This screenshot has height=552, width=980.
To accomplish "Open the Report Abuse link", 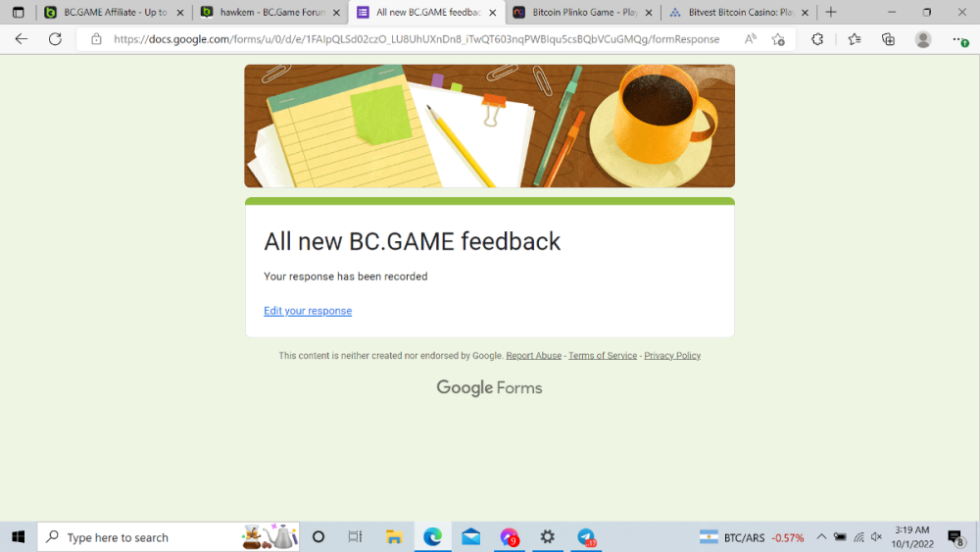I will 533,356.
